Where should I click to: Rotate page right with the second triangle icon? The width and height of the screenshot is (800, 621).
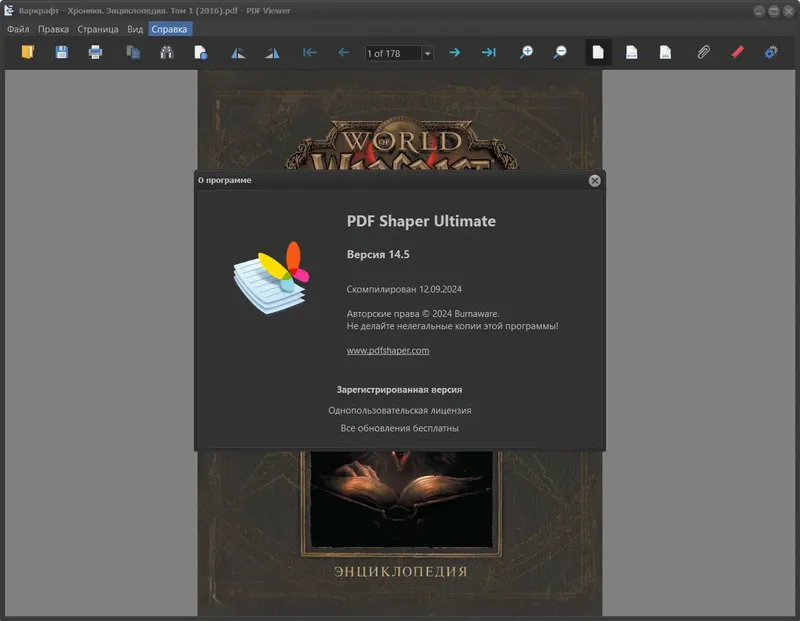272,52
